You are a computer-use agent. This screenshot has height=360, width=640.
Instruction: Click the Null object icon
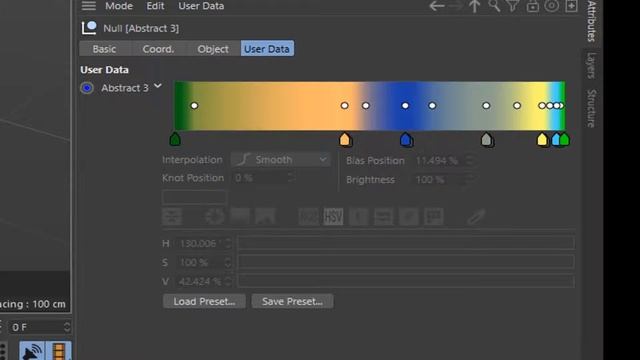pyautogui.click(x=89, y=28)
